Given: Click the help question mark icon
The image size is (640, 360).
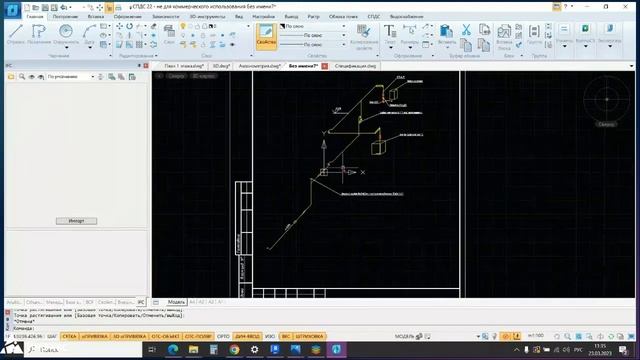Looking at the screenshot, I should point(565,7).
